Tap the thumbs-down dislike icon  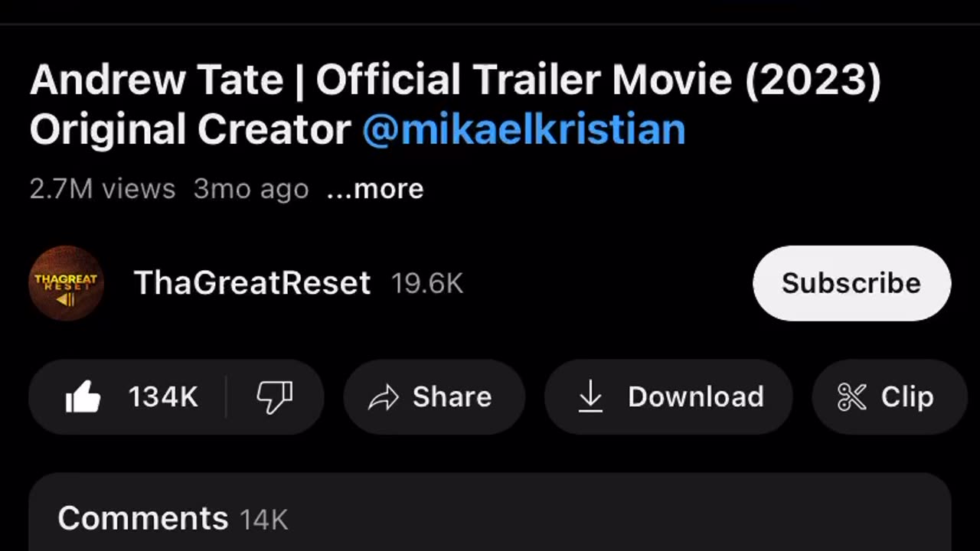274,397
